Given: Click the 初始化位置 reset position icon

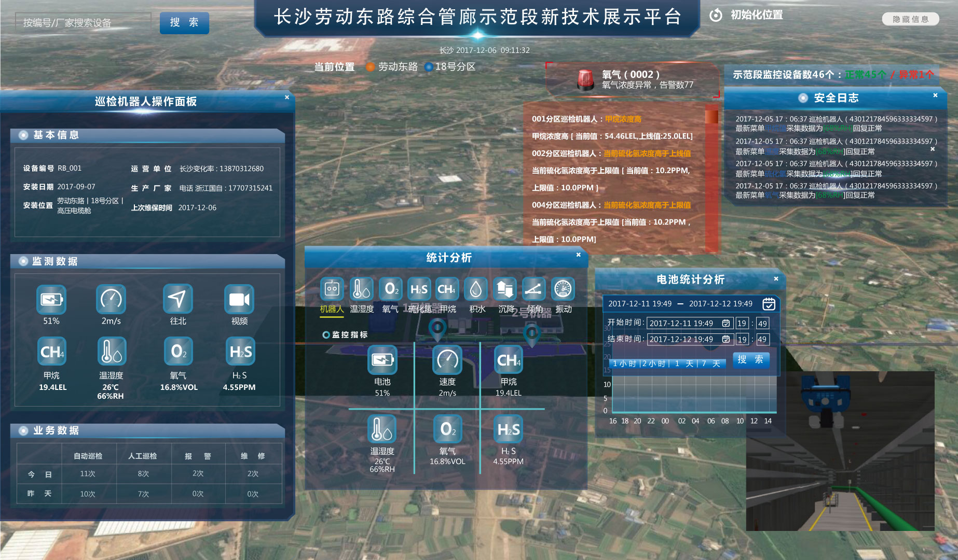Looking at the screenshot, I should tap(716, 15).
